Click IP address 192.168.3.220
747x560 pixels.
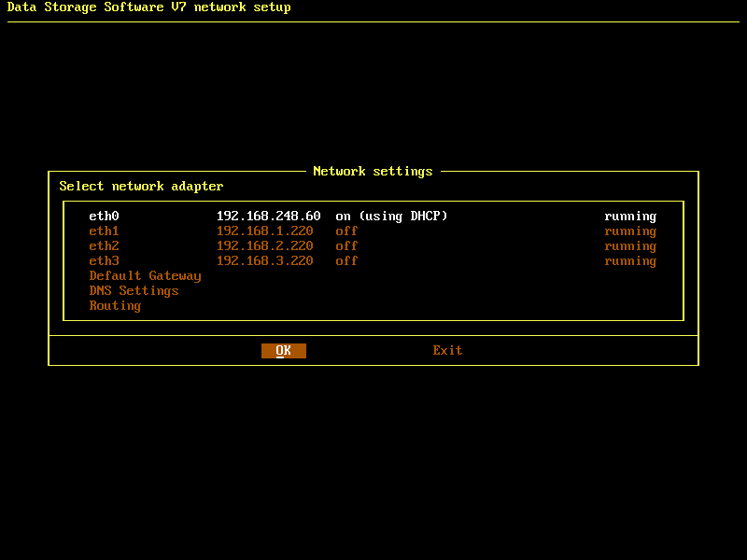tap(265, 261)
